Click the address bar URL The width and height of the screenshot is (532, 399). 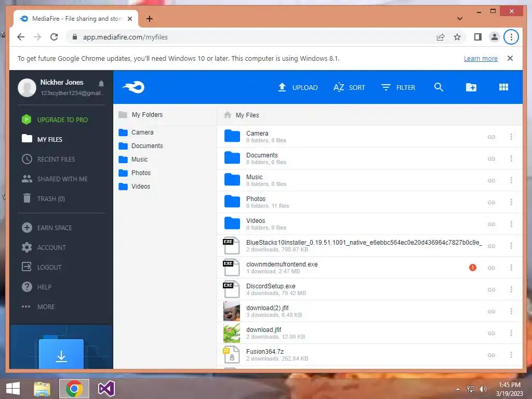pos(125,37)
